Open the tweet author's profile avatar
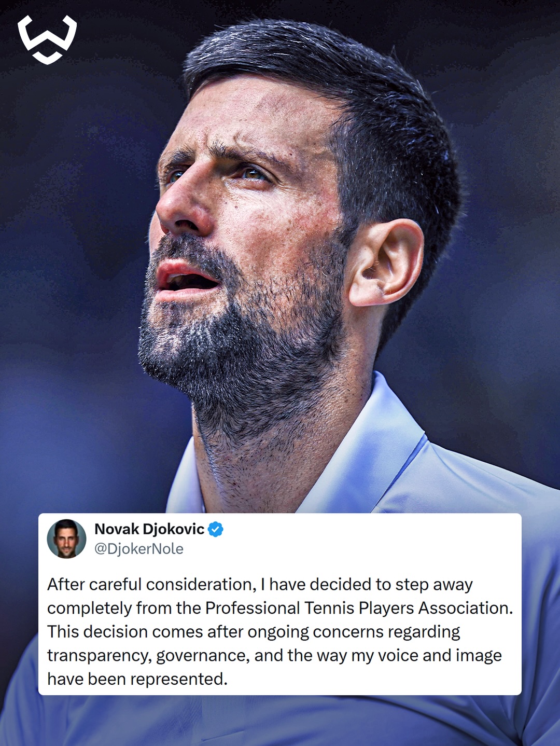560x746 pixels. pos(66,538)
